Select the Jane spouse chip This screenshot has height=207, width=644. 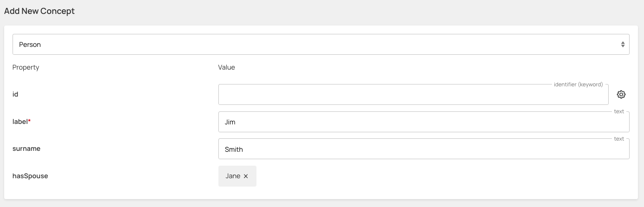[x=233, y=176]
